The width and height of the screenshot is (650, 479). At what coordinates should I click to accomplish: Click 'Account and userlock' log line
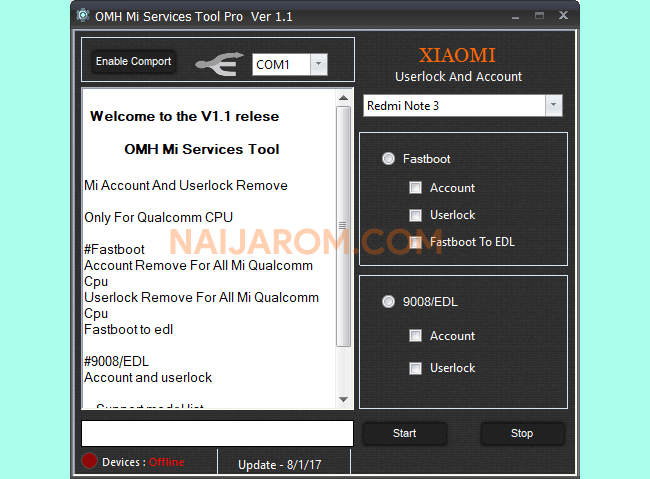148,377
